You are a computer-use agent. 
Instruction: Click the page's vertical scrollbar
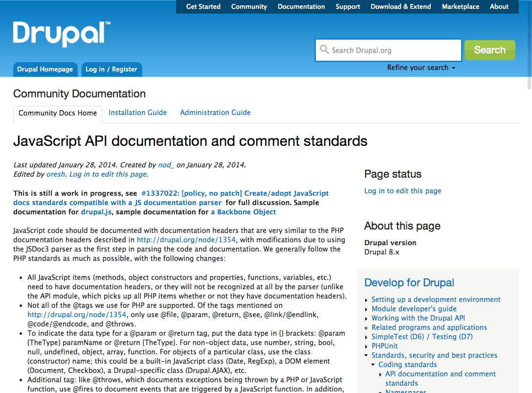pyautogui.click(x=529, y=196)
